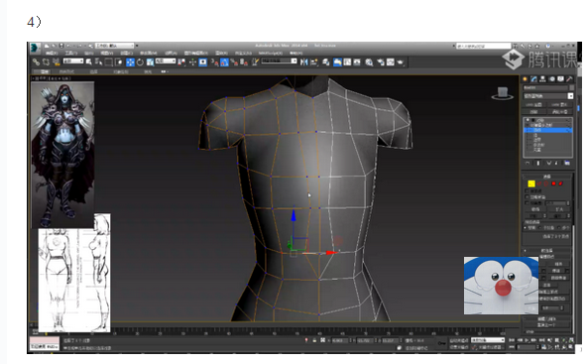Expand the Editable Poly stack entry

[x=529, y=125]
